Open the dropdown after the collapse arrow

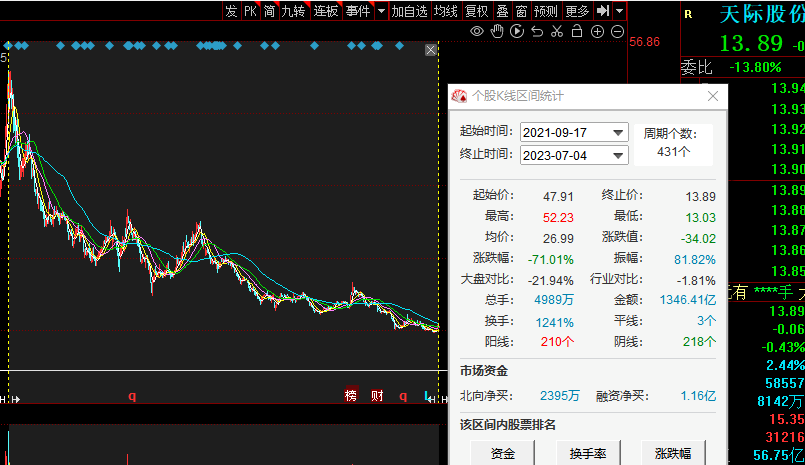pos(620,10)
